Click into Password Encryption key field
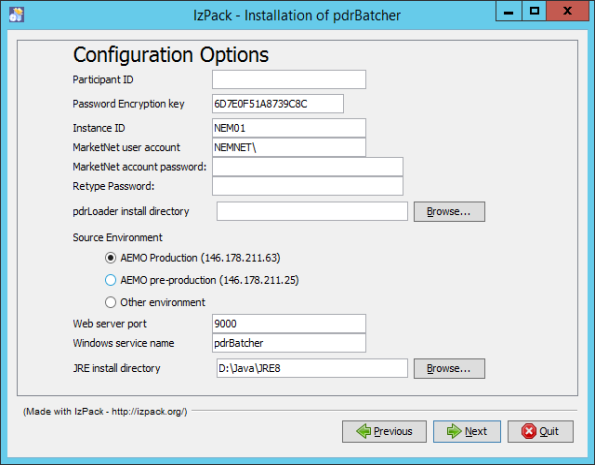Viewport: 595px width, 465px height. [x=278, y=104]
